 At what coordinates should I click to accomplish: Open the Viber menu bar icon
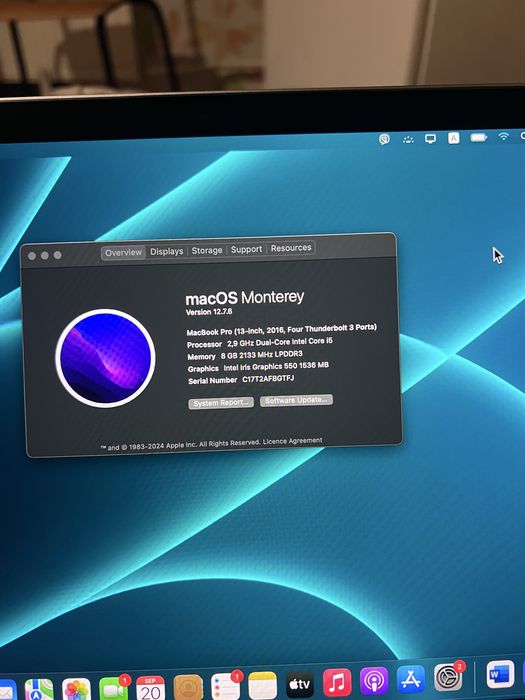[384, 139]
